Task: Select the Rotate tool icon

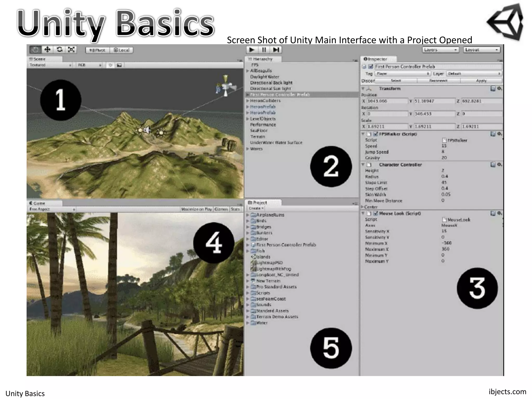Action: coord(59,50)
